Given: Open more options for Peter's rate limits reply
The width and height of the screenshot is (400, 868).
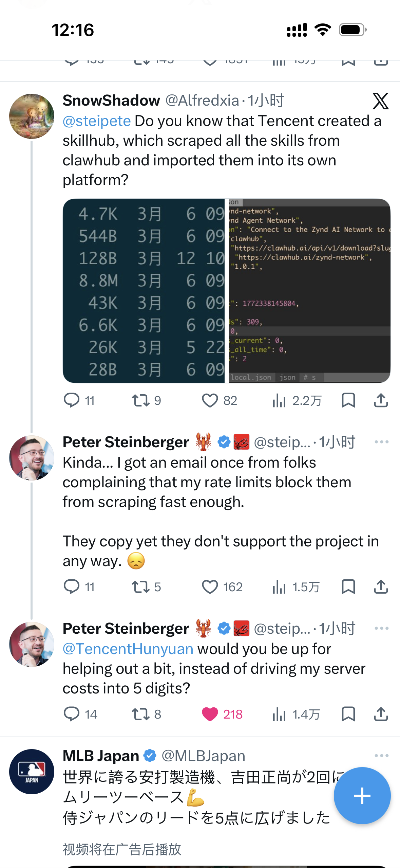Looking at the screenshot, I should (x=381, y=442).
